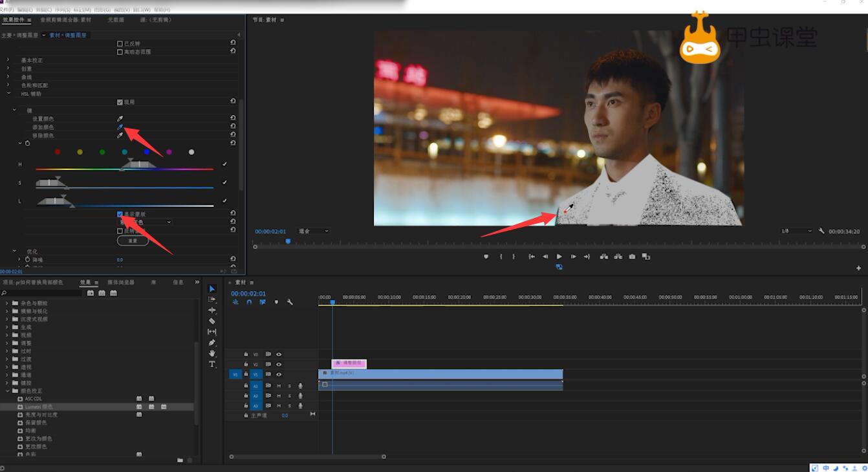Toggle Linked Selection in timeline

(x=263, y=302)
